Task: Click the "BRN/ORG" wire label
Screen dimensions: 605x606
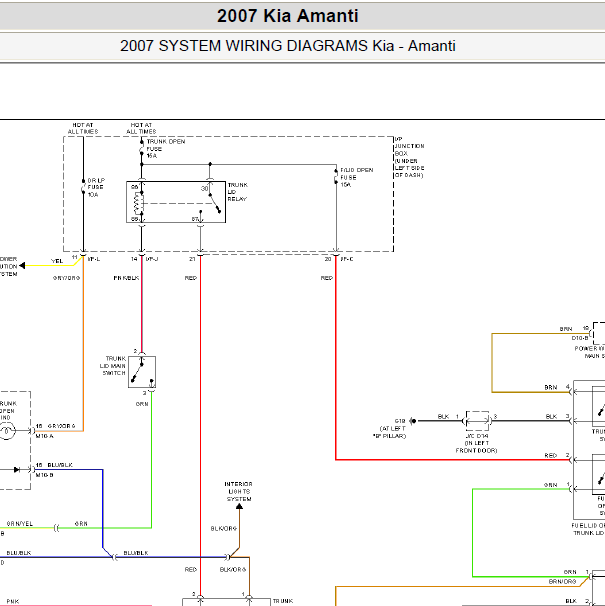Action: click(562, 582)
